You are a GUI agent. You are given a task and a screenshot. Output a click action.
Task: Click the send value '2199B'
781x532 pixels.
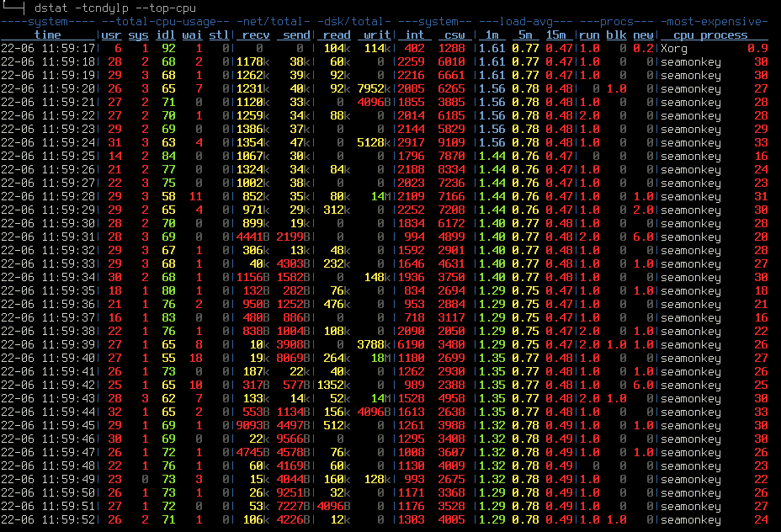pos(293,237)
